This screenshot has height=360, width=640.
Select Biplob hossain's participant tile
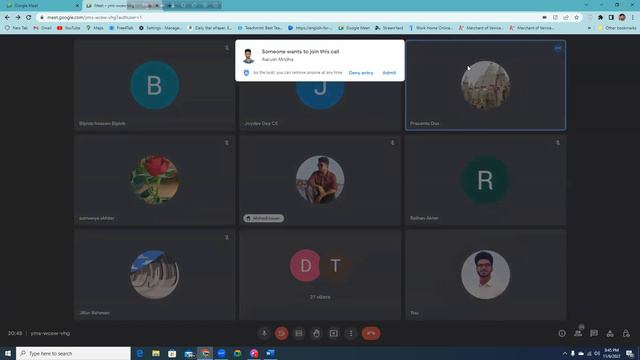(155, 85)
